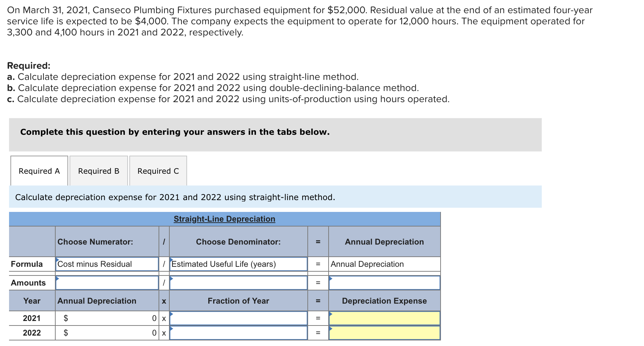
Task: Select the Annual Depreciation amount field for 2022
Action: (106, 333)
